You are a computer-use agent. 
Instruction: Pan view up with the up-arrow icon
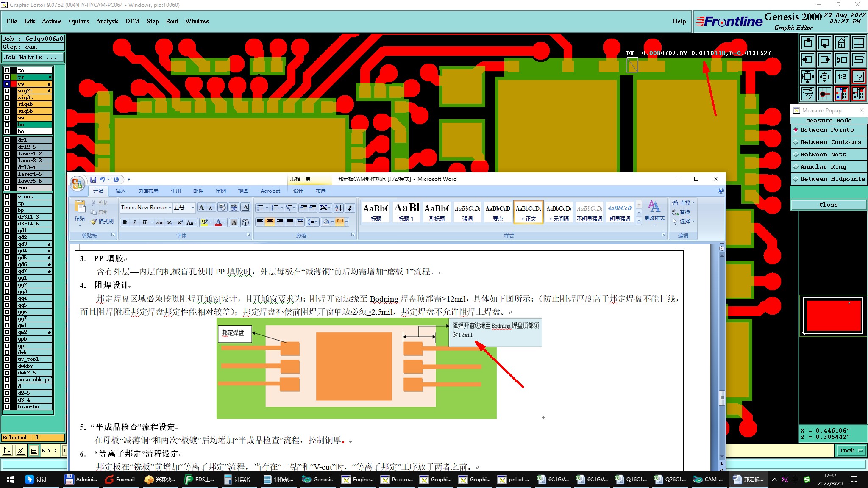(x=808, y=43)
